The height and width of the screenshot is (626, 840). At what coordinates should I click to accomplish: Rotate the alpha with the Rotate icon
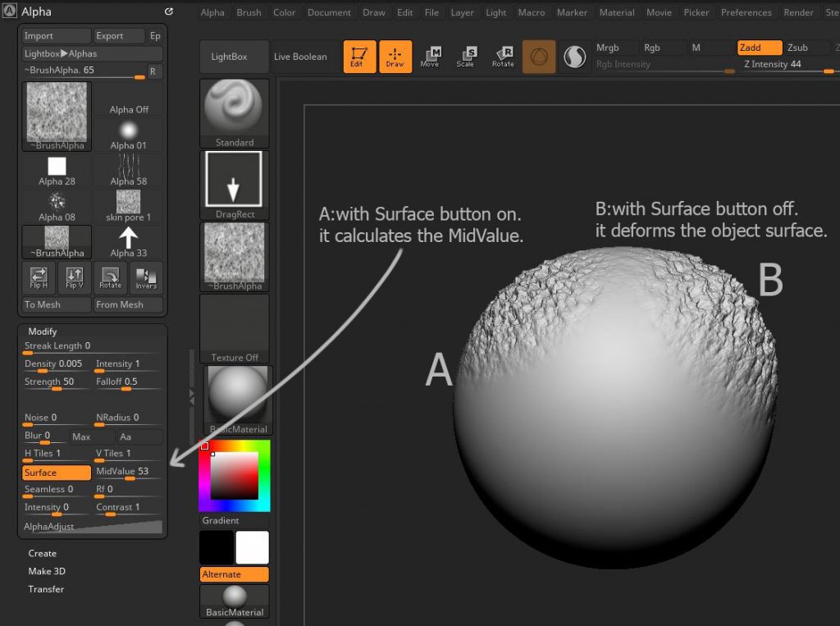click(111, 277)
